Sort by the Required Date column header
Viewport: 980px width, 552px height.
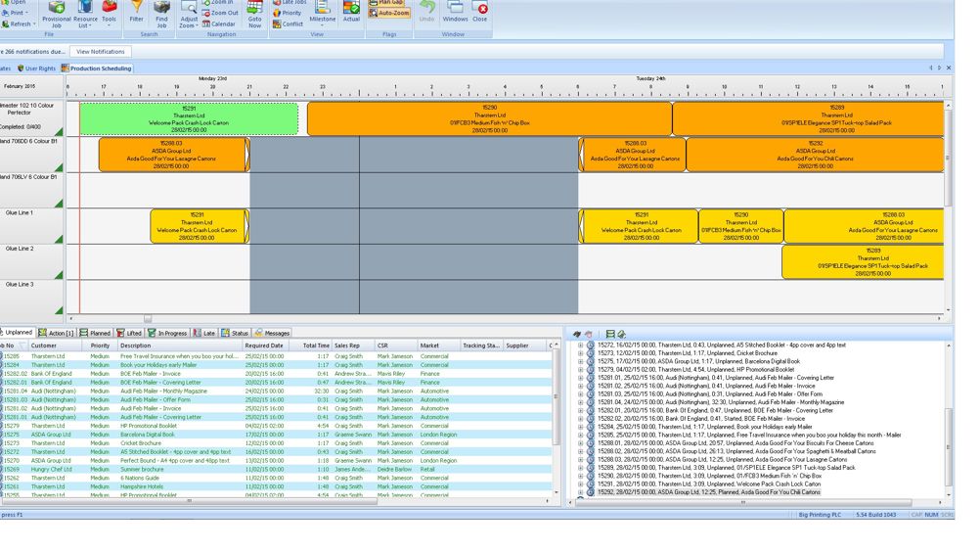tap(266, 345)
